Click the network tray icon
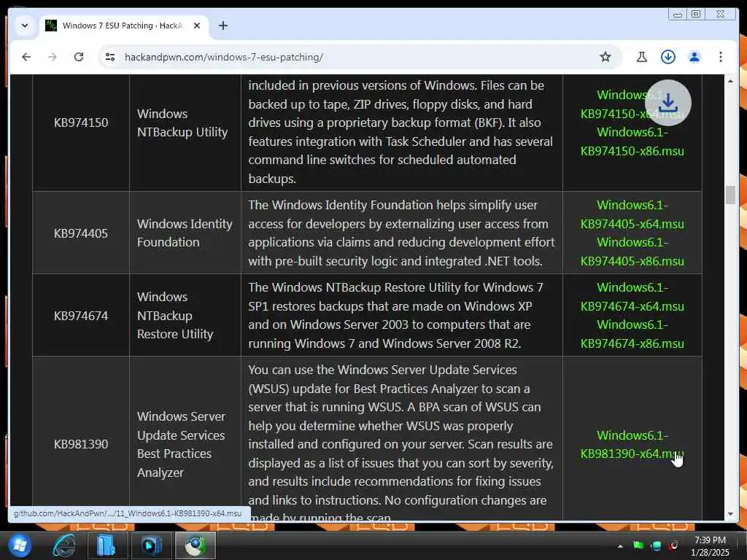 point(656,546)
